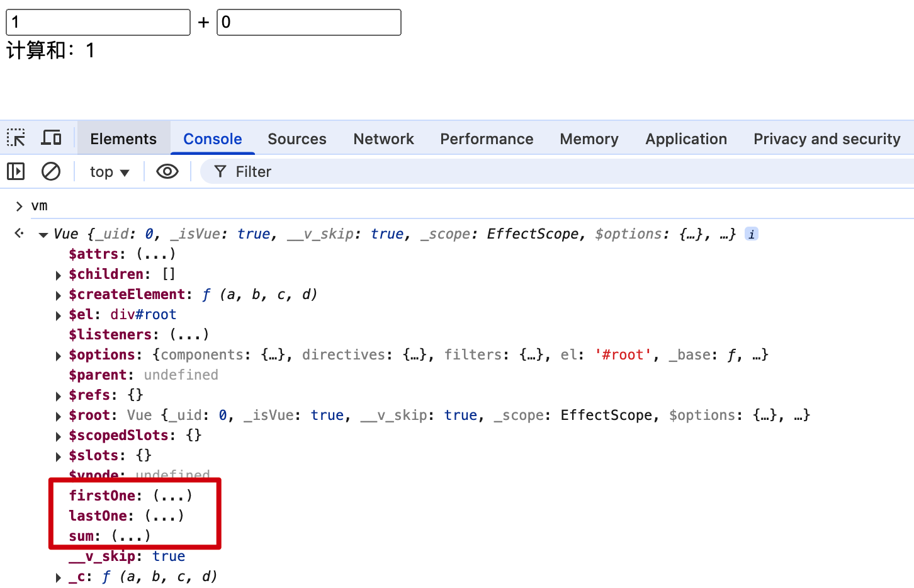
Task: Invoke the lastOne getter (...)
Action: 165,516
